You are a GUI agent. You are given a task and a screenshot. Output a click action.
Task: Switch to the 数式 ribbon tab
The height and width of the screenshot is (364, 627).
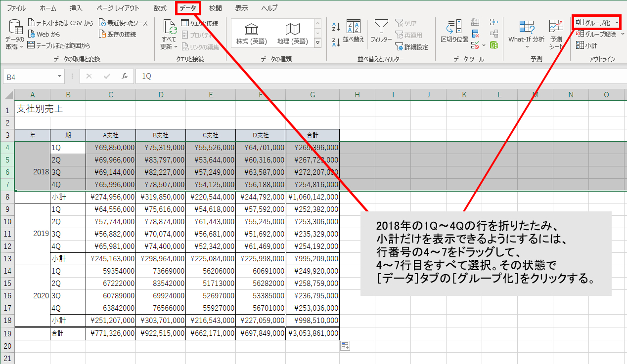pos(160,8)
